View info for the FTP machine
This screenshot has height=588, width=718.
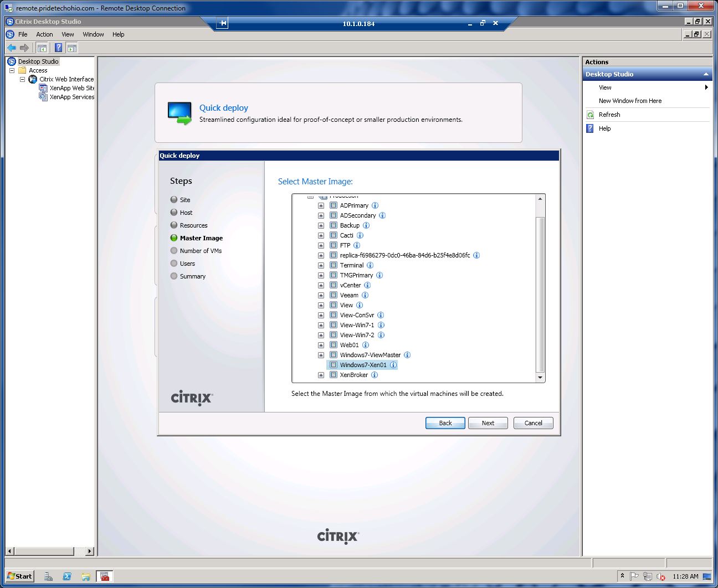pos(357,245)
